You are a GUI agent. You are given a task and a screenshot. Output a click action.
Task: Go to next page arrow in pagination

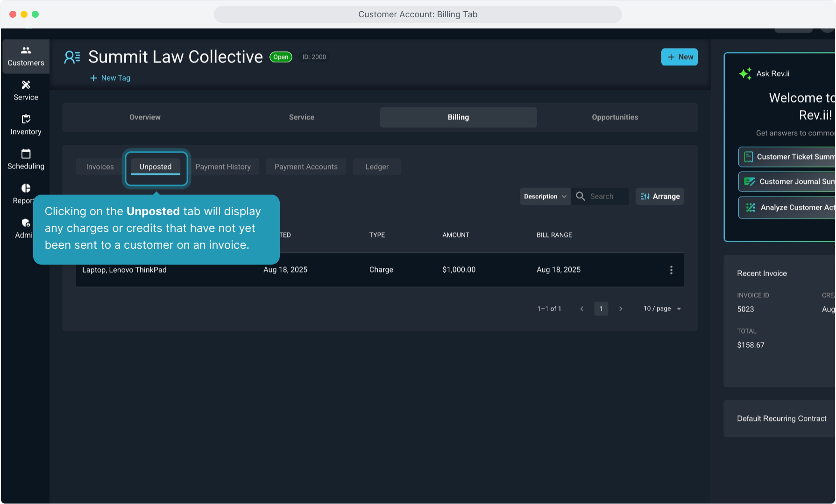click(x=621, y=308)
